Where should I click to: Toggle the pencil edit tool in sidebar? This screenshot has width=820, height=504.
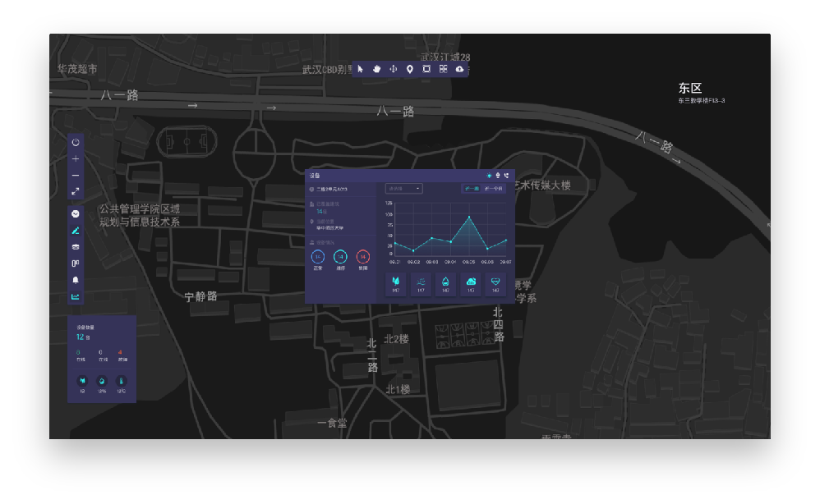click(x=76, y=231)
